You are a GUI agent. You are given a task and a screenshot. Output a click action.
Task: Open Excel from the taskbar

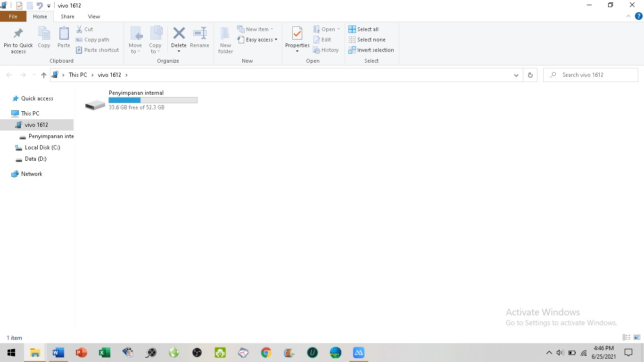[x=105, y=353]
